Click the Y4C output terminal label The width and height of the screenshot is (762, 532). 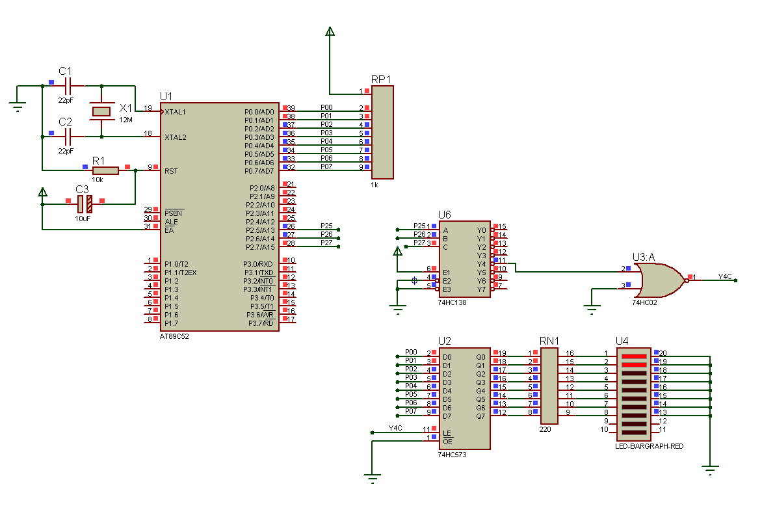pos(724,276)
